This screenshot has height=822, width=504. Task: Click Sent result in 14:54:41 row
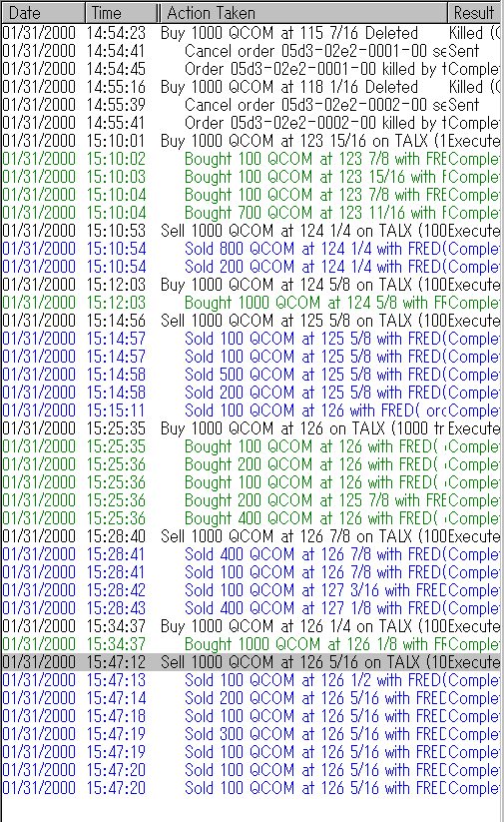pos(464,51)
